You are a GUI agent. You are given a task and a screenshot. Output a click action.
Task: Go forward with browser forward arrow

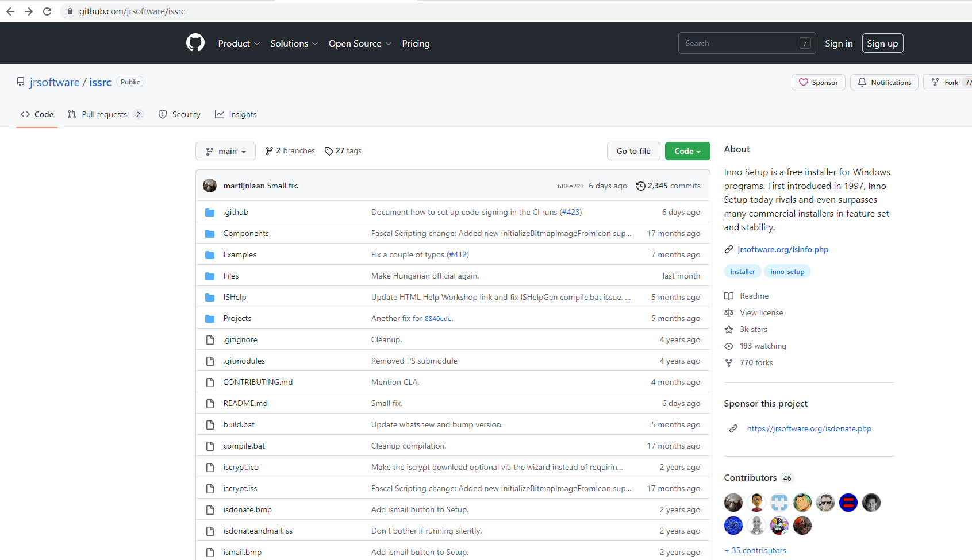click(x=29, y=11)
